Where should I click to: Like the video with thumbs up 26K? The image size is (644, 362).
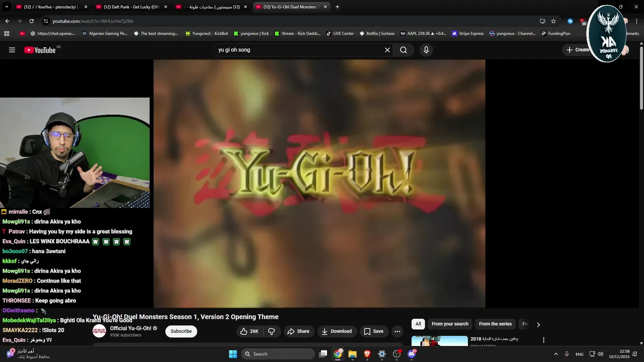[250, 331]
